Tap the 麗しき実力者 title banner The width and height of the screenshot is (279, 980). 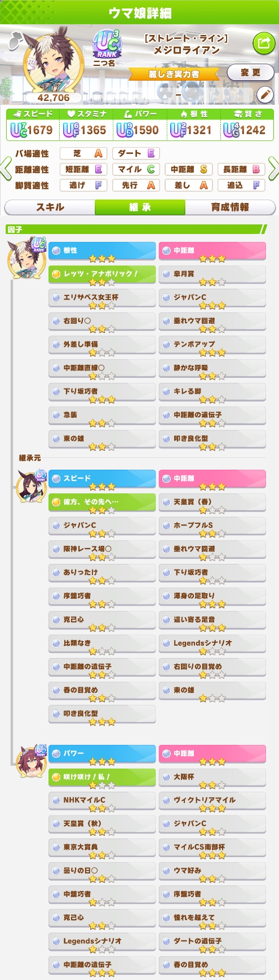[174, 74]
